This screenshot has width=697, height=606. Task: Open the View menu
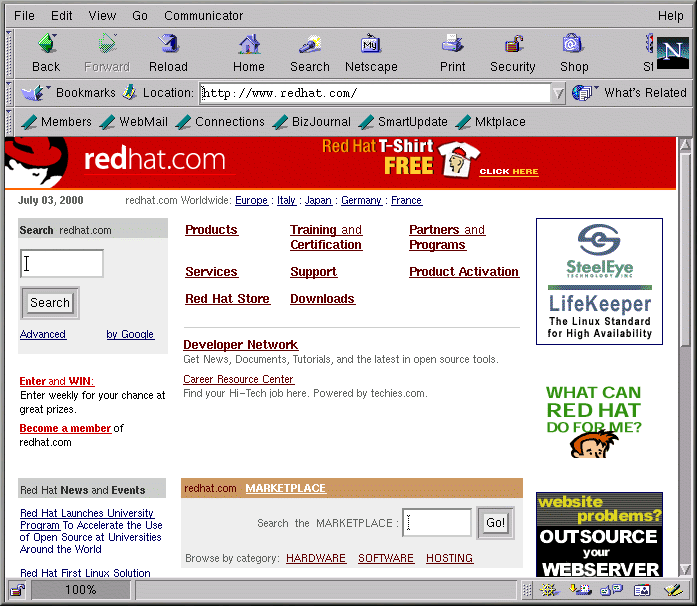tap(102, 16)
